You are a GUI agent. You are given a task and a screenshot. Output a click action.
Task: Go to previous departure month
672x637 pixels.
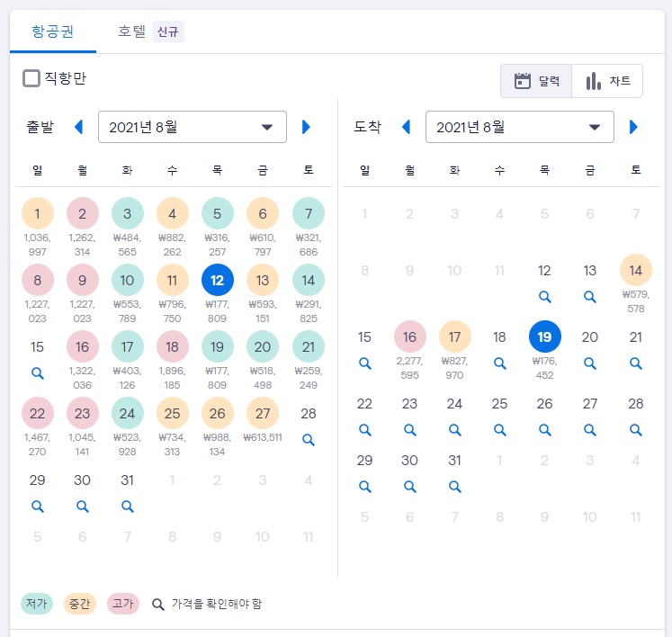tap(78, 127)
